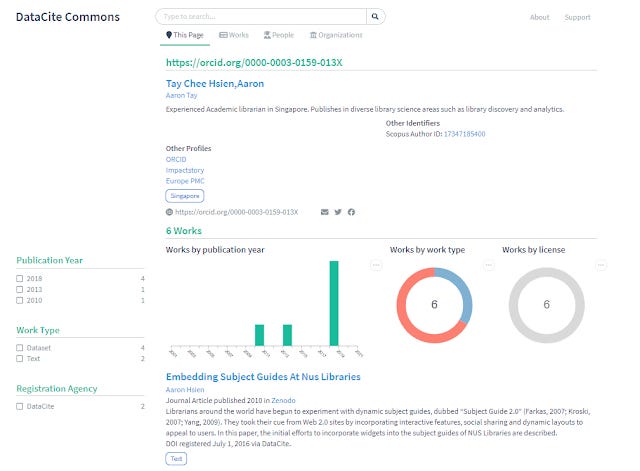
Task: Click the Aaron Tay alternate name text
Action: (x=181, y=95)
